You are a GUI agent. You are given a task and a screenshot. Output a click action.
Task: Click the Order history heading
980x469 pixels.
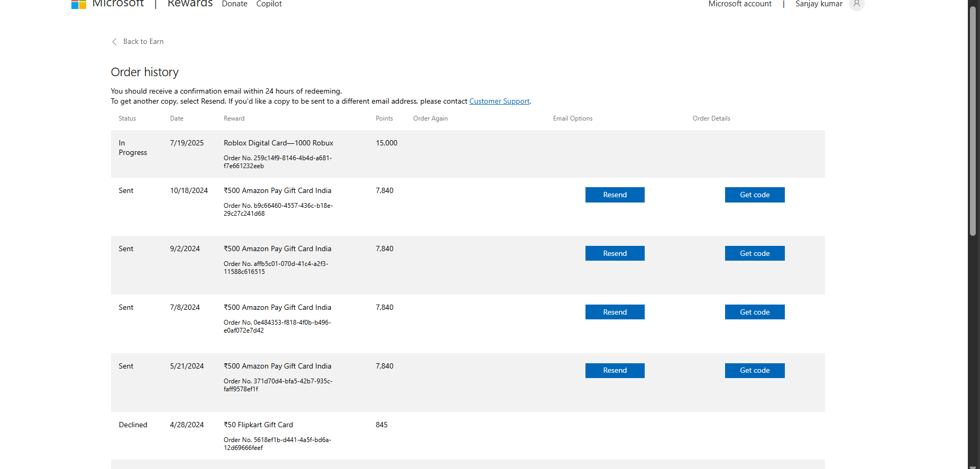[145, 72]
